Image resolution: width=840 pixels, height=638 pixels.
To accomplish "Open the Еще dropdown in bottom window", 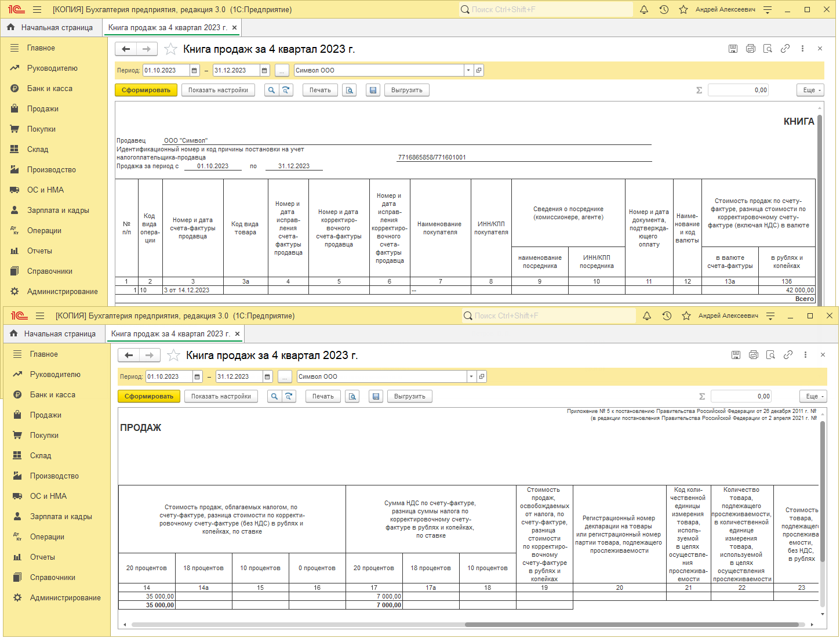I will [x=812, y=396].
